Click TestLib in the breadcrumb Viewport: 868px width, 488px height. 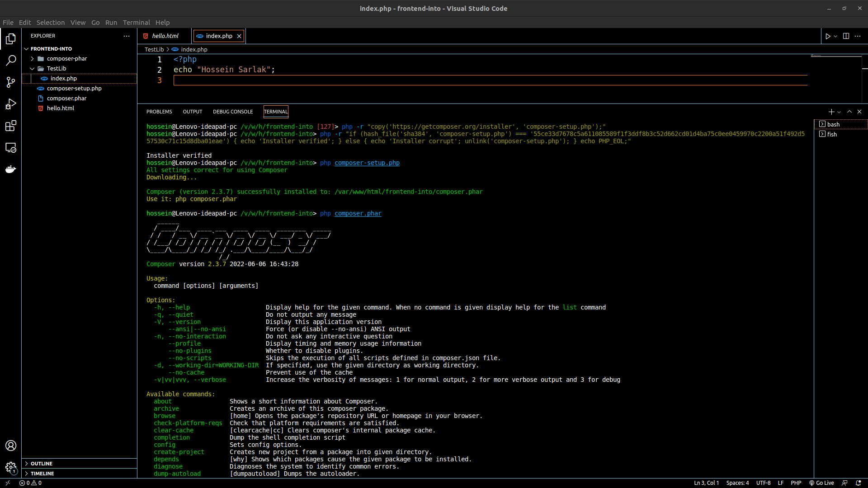click(x=154, y=50)
